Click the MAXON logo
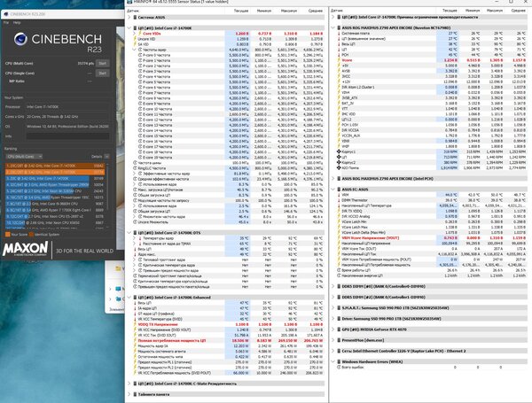Viewport: 532px width, 403px height. (x=26, y=249)
